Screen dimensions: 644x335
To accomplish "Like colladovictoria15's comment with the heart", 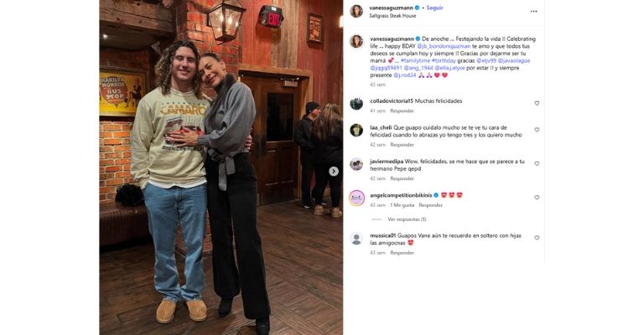I will coord(537,103).
